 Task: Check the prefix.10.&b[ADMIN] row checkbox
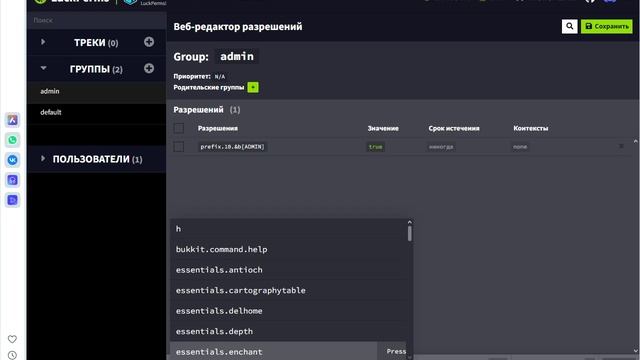(178, 147)
